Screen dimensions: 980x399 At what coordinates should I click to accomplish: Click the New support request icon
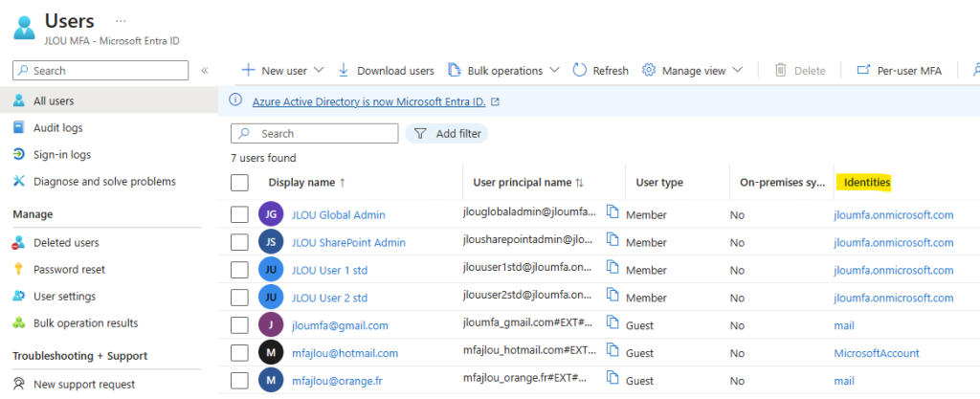click(x=19, y=384)
